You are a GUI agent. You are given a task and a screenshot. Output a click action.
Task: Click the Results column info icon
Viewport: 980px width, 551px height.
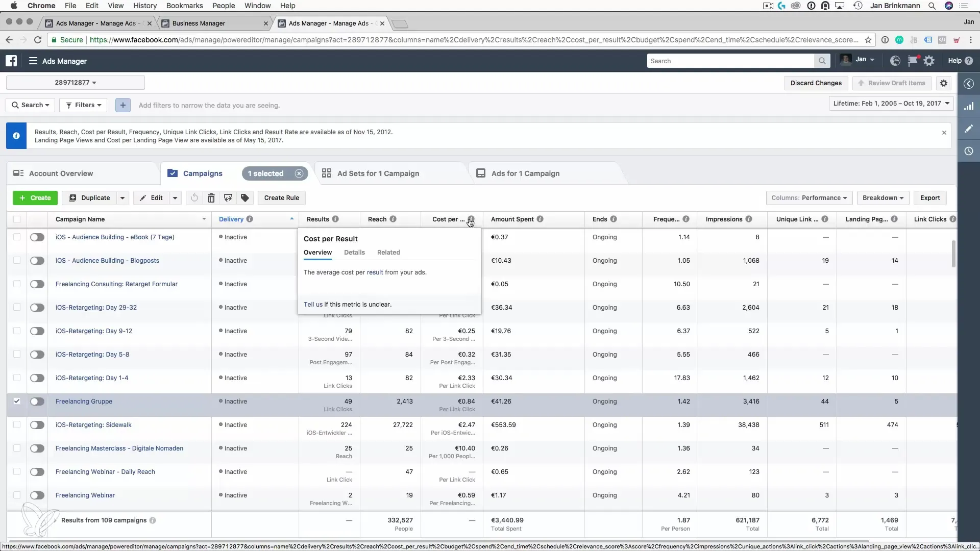(x=335, y=219)
